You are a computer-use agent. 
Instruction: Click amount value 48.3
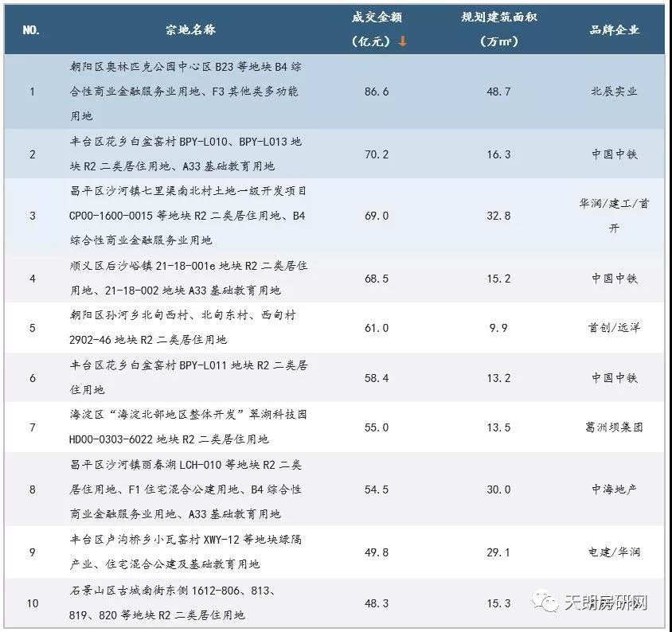coord(377,603)
